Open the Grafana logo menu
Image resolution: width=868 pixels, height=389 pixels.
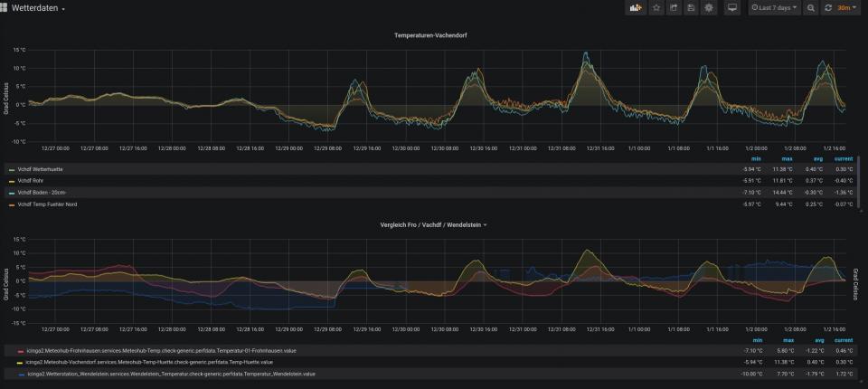pos(5,8)
